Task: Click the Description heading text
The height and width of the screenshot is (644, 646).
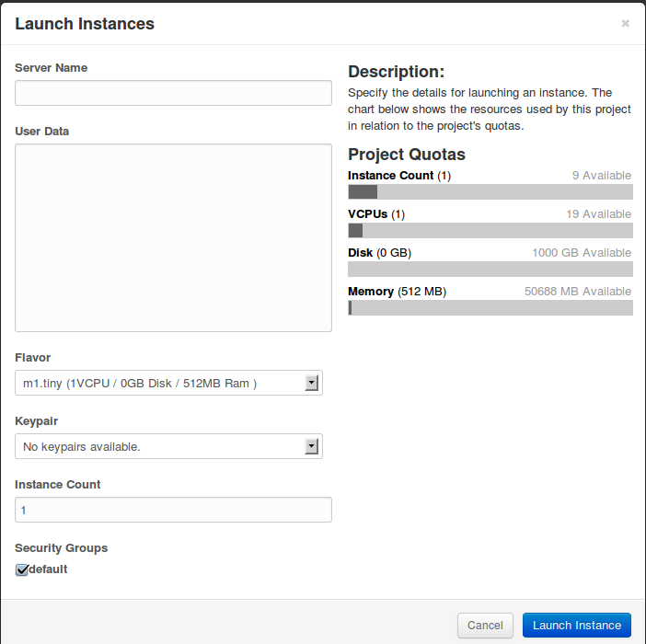Action: click(x=396, y=72)
